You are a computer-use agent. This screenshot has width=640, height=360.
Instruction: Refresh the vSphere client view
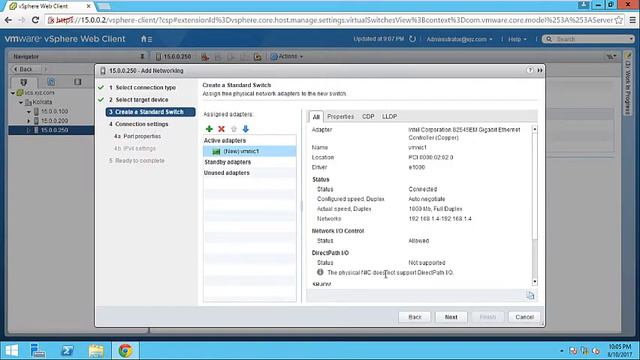[x=412, y=39]
